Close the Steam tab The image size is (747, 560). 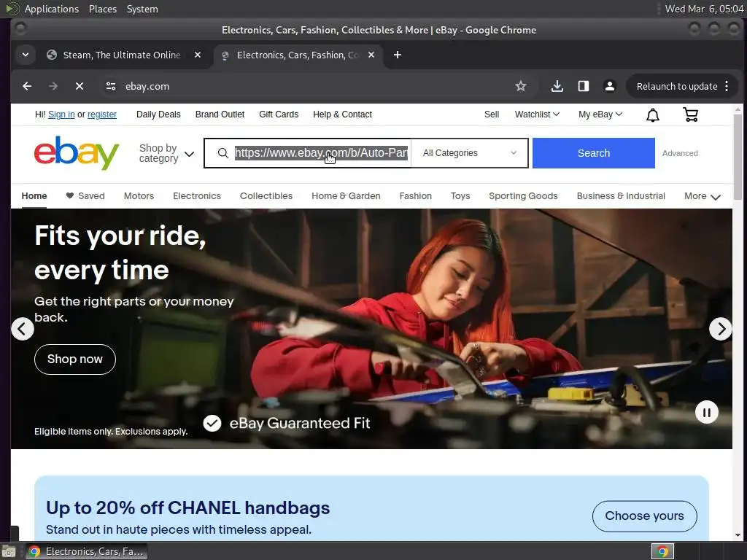coord(198,55)
